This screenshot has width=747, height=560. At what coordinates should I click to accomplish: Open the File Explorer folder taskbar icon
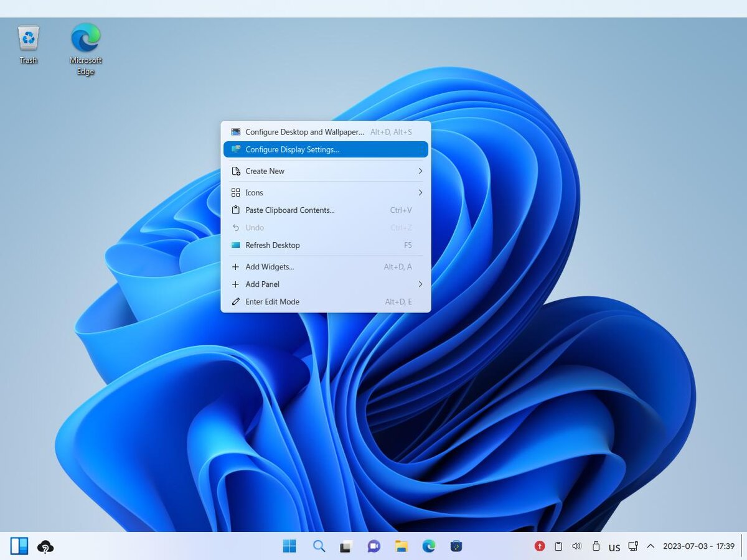(402, 546)
